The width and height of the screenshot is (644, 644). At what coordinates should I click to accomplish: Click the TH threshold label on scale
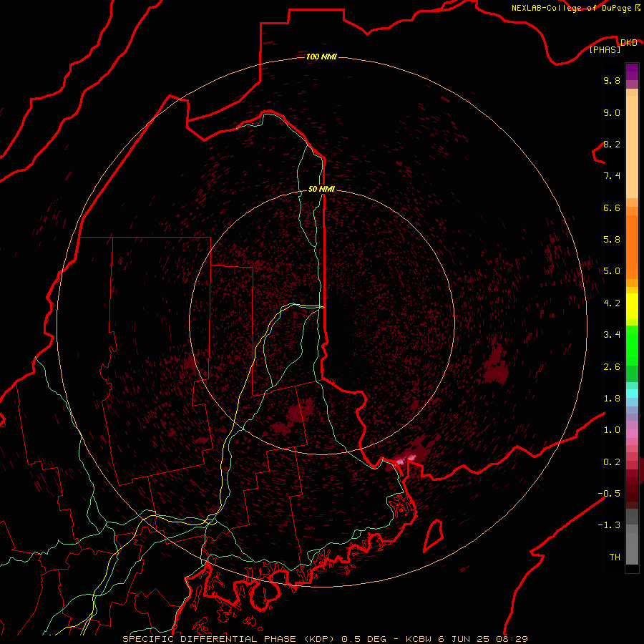[x=615, y=557]
